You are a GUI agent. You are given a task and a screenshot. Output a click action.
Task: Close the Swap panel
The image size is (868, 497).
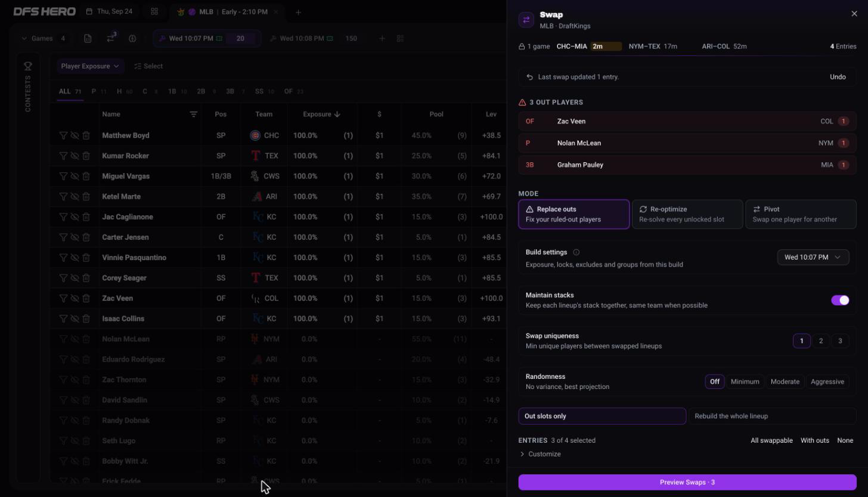coord(854,14)
